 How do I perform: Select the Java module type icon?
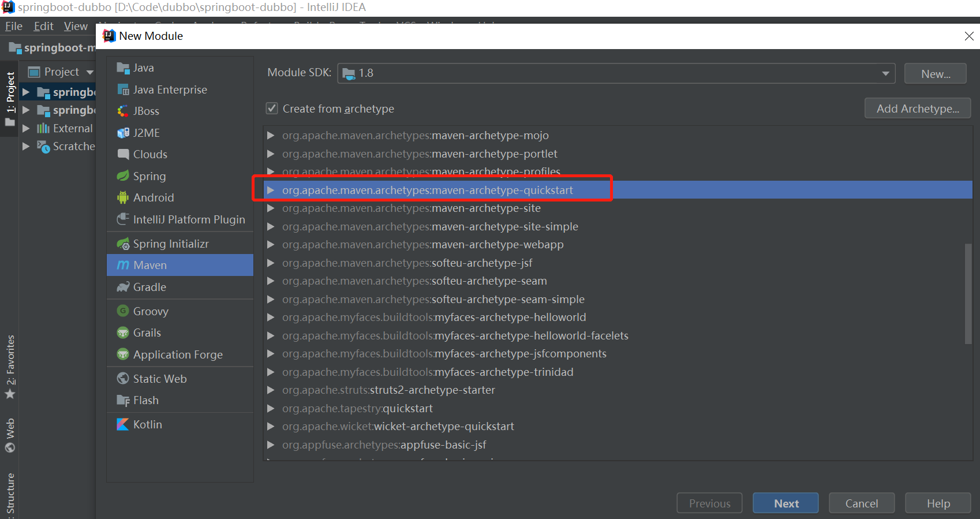click(123, 68)
